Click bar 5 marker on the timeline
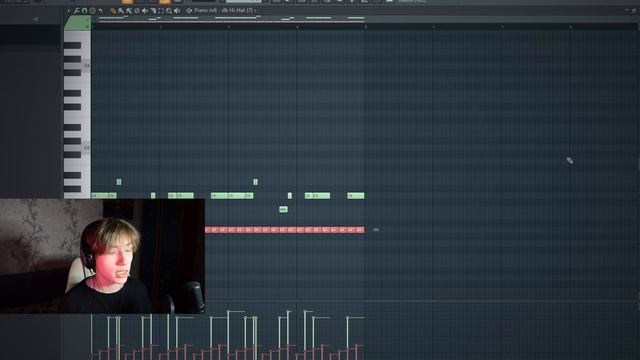This screenshot has height=360, width=640. pos(366,27)
